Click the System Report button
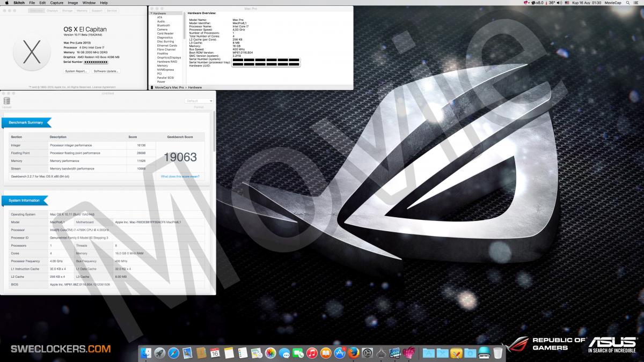 point(76,71)
